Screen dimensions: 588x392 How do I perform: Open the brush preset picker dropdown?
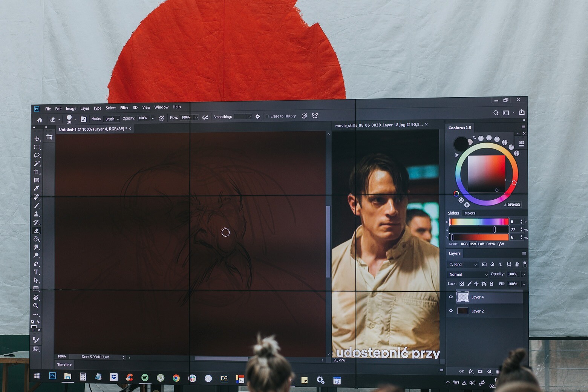75,119
